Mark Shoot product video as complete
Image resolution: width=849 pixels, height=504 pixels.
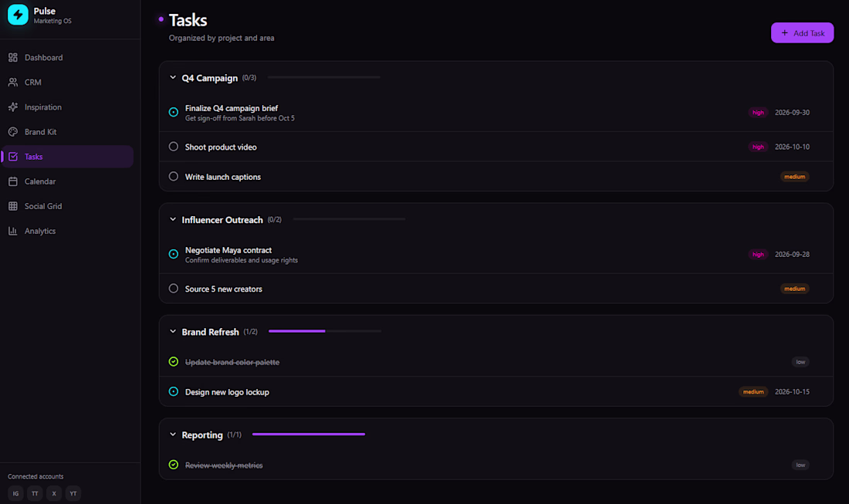pyautogui.click(x=173, y=147)
